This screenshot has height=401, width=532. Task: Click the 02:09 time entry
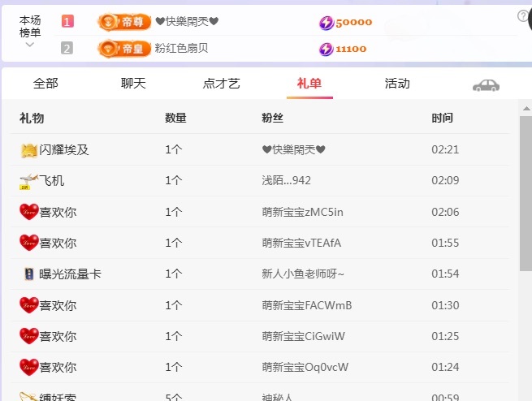coord(445,180)
